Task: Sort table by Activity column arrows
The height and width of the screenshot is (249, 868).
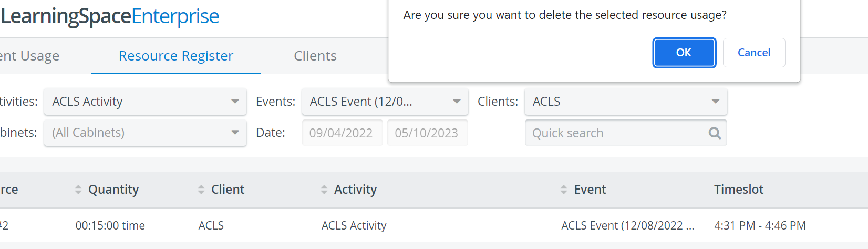Action: pyautogui.click(x=324, y=190)
